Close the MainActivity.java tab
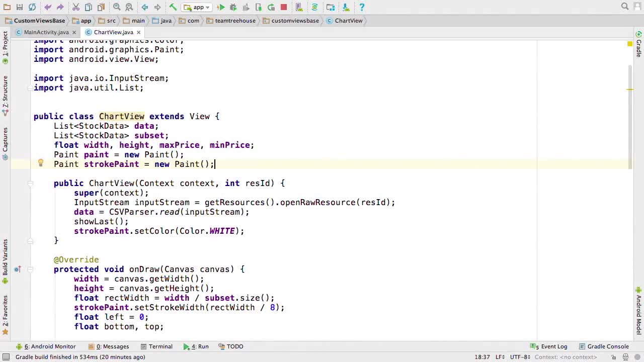This screenshot has height=362, width=644. pyautogui.click(x=74, y=32)
